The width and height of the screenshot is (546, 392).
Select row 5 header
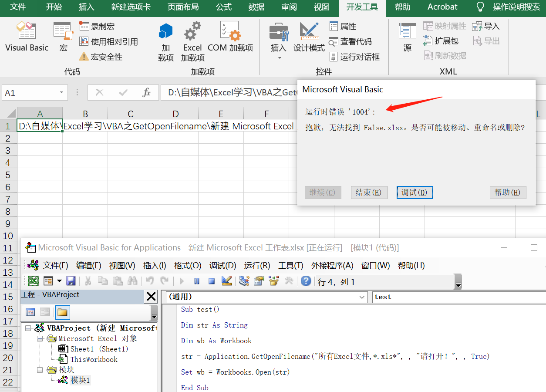(x=7, y=175)
